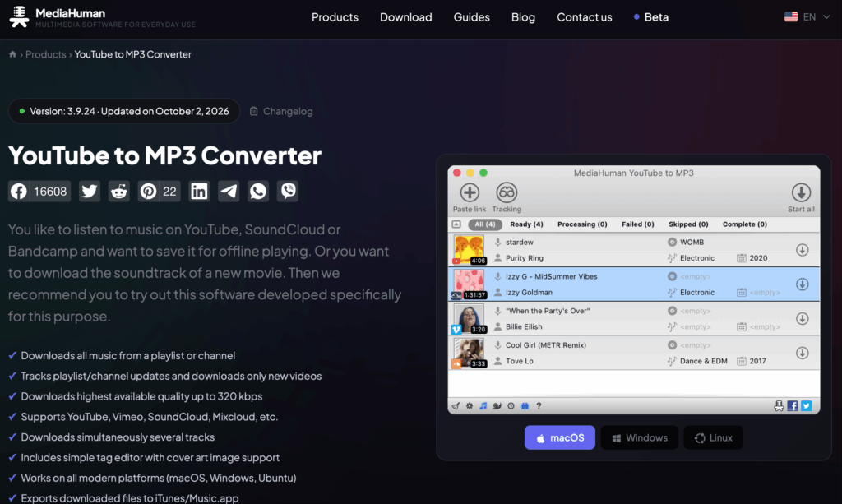Click the Tracking binoculars icon
This screenshot has width=842, height=504.
pyautogui.click(x=507, y=192)
